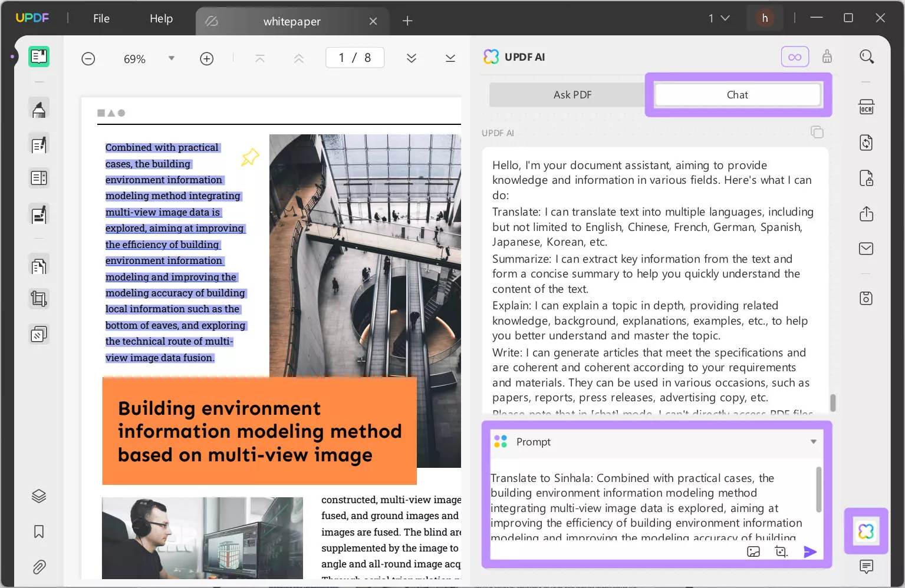This screenshot has width=905, height=588.
Task: Toggle the UPDF AI panel button
Action: point(866,531)
